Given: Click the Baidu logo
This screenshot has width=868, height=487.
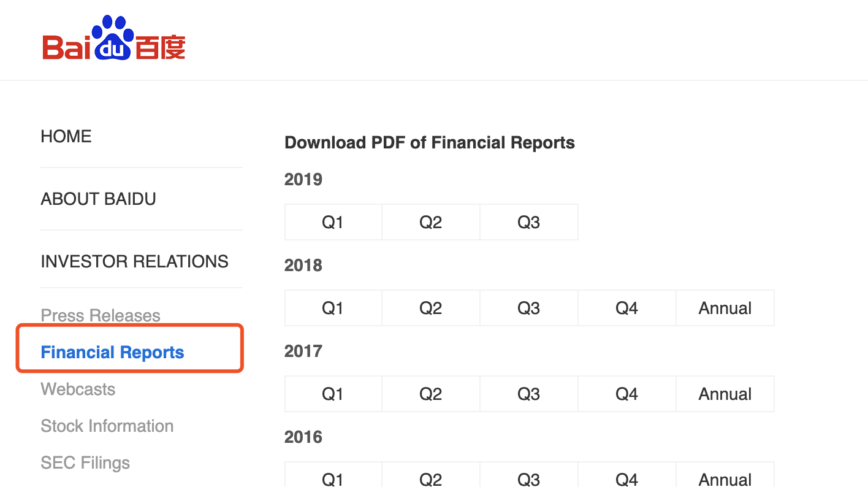Looking at the screenshot, I should (113, 39).
